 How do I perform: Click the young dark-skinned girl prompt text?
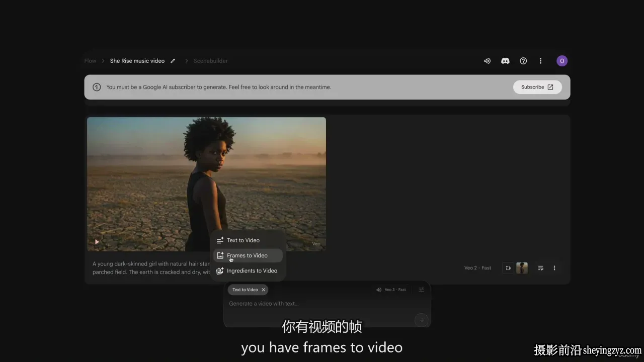[151, 268]
